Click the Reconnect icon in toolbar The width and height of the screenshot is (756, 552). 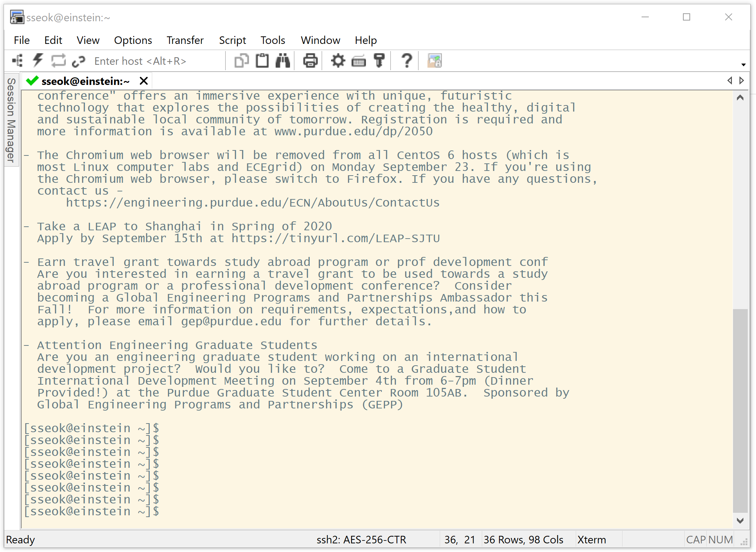point(58,61)
